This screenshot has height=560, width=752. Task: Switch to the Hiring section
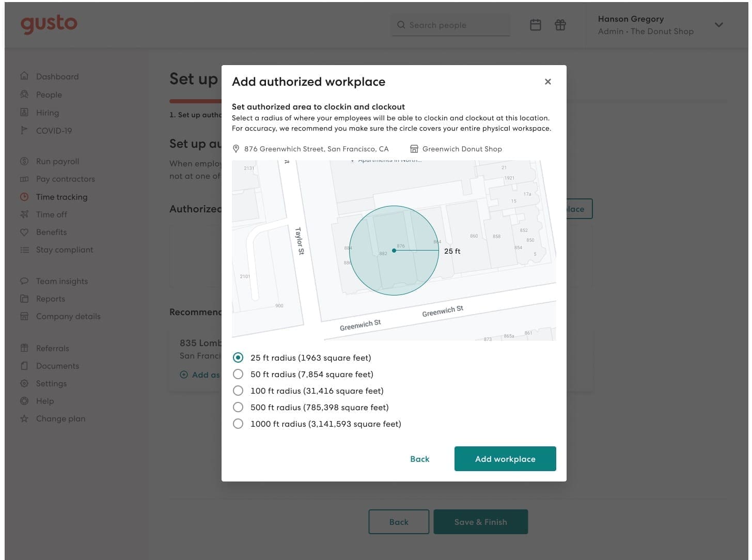click(x=24, y=113)
